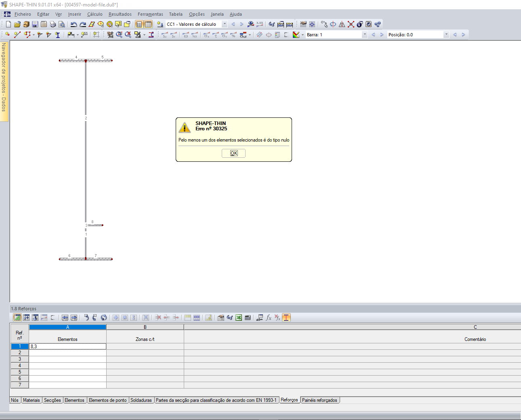This screenshot has width=521, height=420.
Task: Open the Resultados menu
Action: [x=120, y=14]
